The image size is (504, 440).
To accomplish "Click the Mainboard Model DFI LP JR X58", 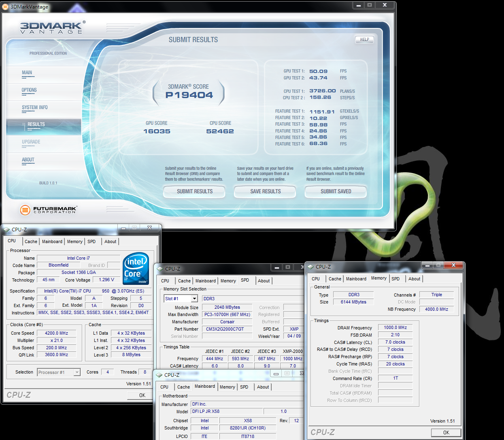I will point(227,411).
